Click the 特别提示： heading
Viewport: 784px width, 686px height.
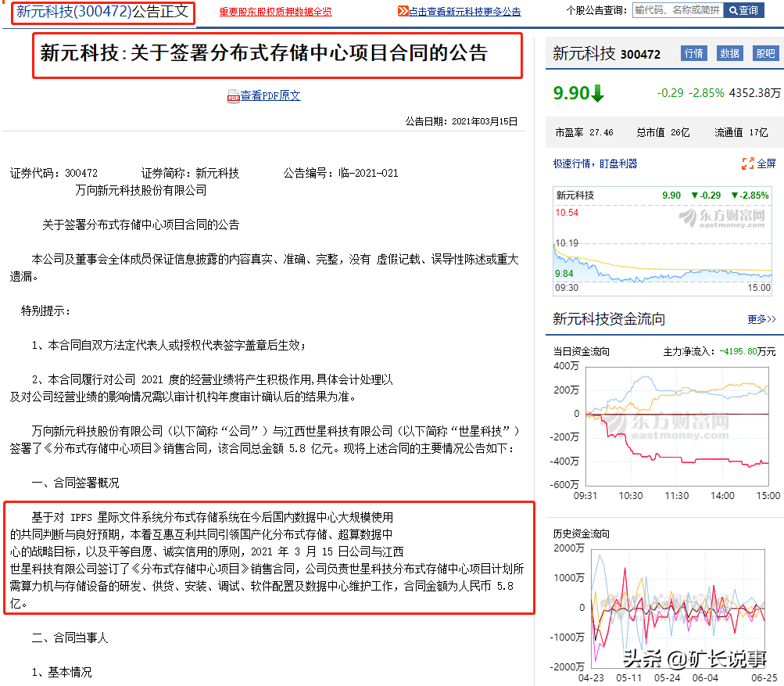pyautogui.click(x=46, y=311)
